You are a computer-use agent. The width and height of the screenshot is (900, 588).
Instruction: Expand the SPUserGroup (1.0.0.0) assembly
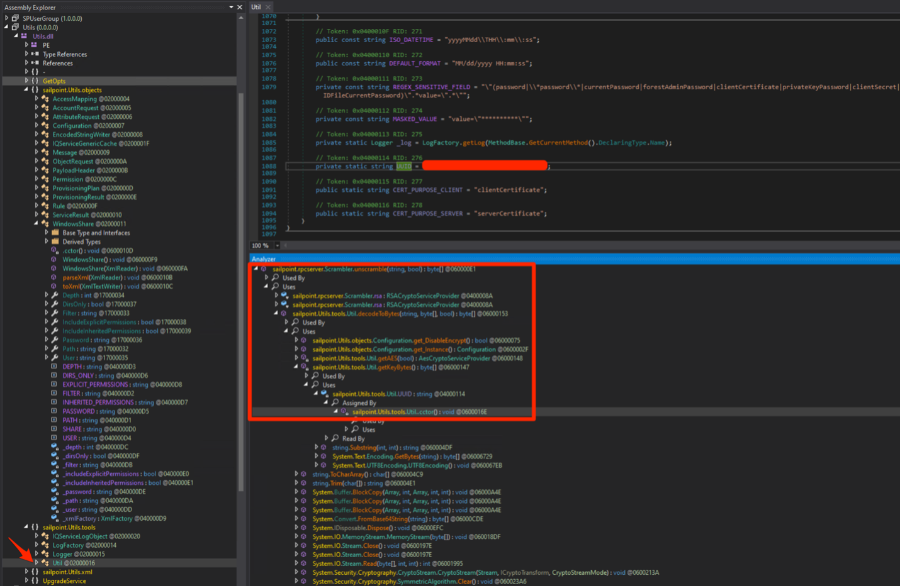click(7, 19)
